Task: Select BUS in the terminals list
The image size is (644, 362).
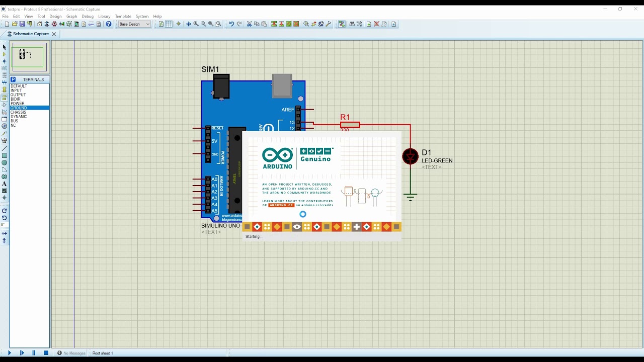Action: click(x=30, y=121)
